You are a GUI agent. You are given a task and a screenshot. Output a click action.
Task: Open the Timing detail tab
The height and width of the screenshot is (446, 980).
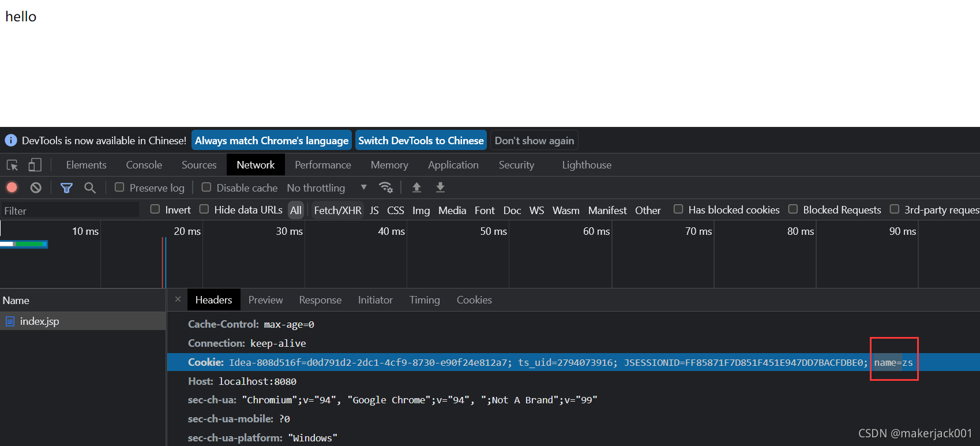click(x=425, y=300)
